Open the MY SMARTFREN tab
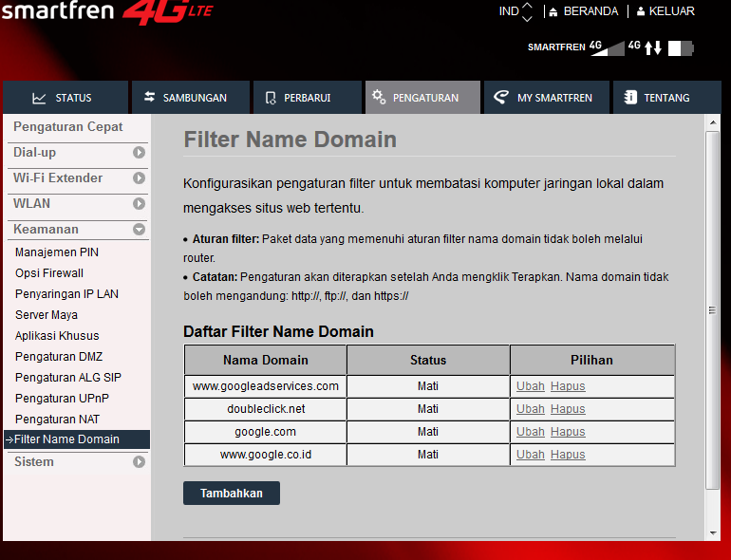 547,98
